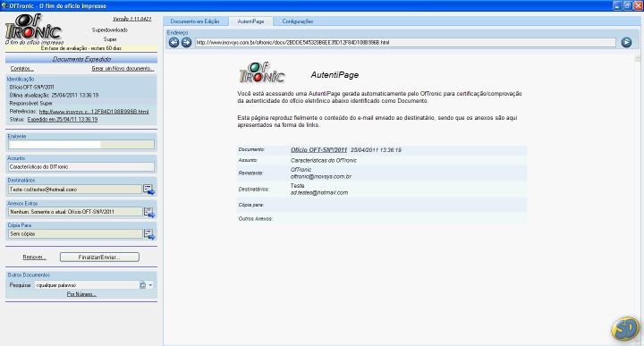The height and width of the screenshot is (346, 644).
Task: Click Última atualização 25/04/2011 text
Action: [x=54, y=96]
